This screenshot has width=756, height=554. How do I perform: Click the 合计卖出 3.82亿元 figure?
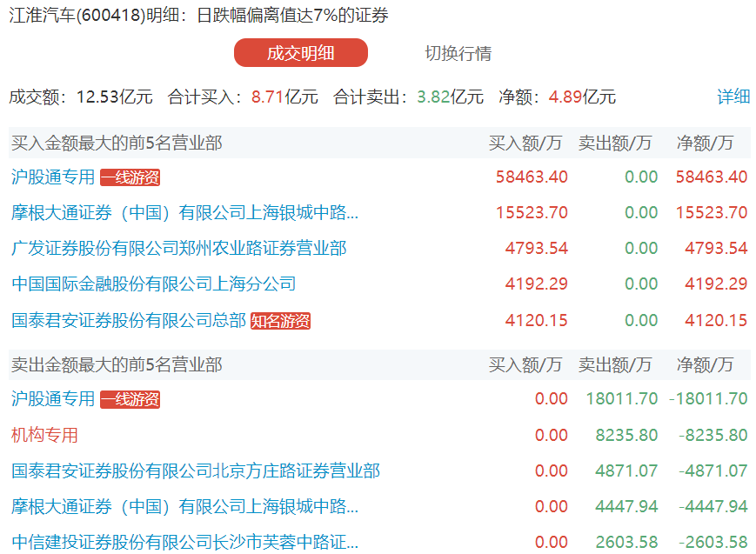pos(408,97)
